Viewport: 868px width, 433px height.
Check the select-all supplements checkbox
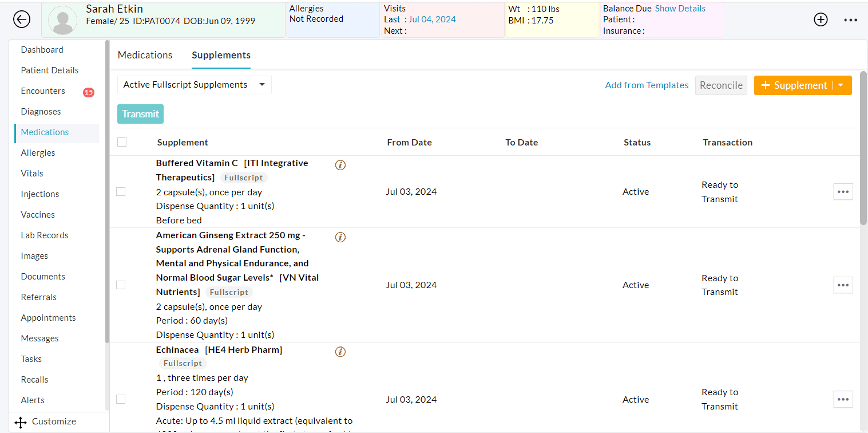(x=121, y=141)
